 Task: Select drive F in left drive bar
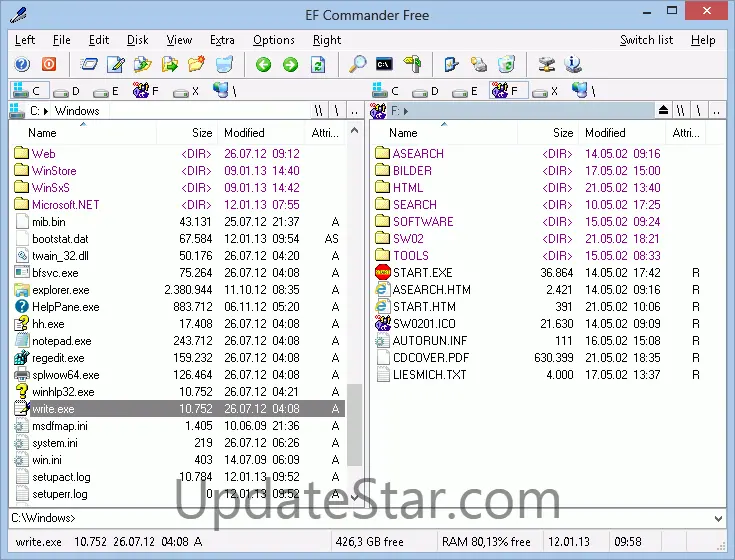point(146,90)
